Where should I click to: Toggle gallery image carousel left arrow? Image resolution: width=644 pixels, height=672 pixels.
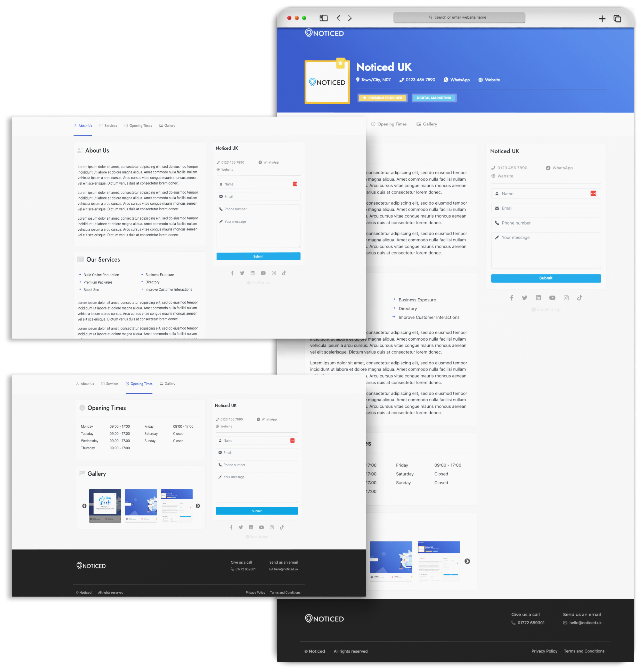click(x=85, y=506)
